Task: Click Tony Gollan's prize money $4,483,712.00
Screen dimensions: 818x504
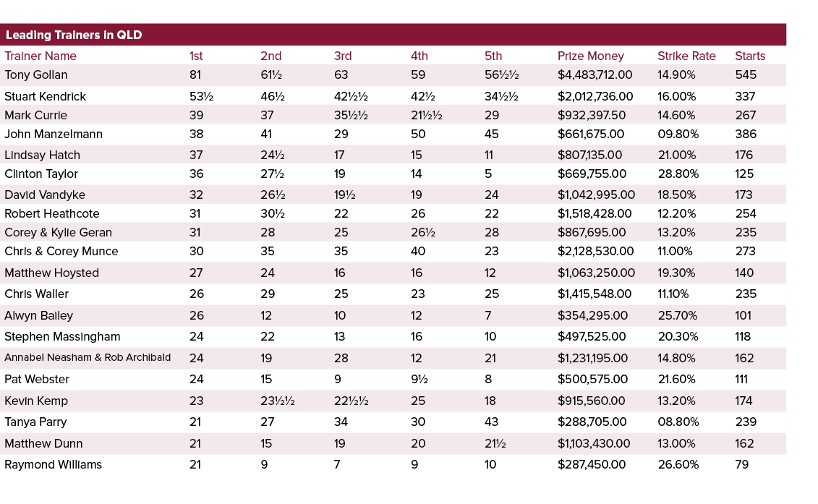Action: click(x=595, y=74)
